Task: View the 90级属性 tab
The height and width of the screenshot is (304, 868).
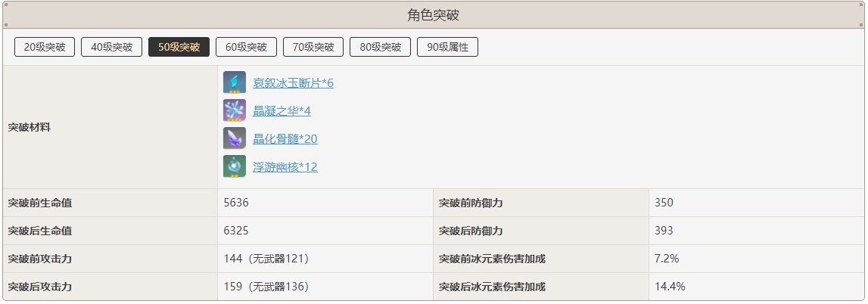Action: click(447, 47)
